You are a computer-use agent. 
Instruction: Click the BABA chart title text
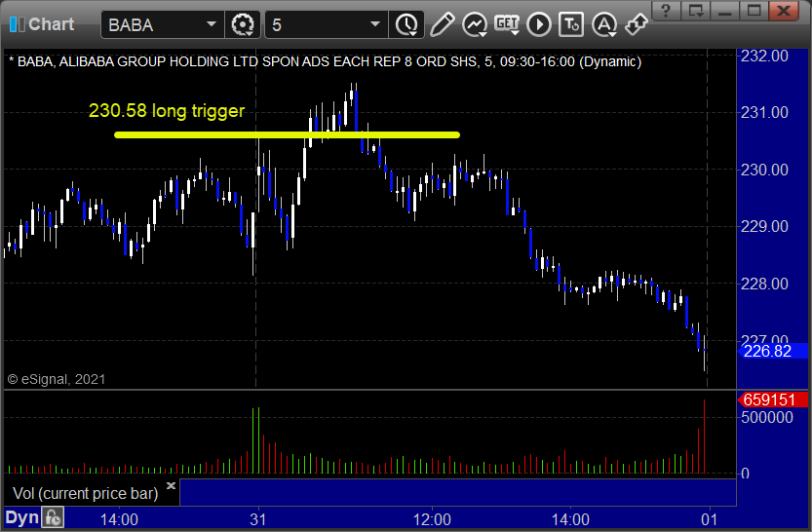click(326, 61)
